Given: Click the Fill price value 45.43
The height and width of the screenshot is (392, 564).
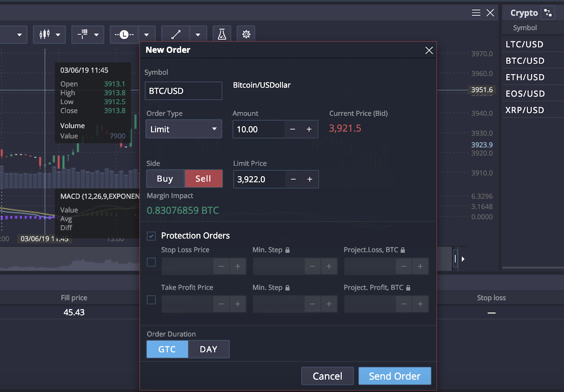Looking at the screenshot, I should [x=74, y=312].
